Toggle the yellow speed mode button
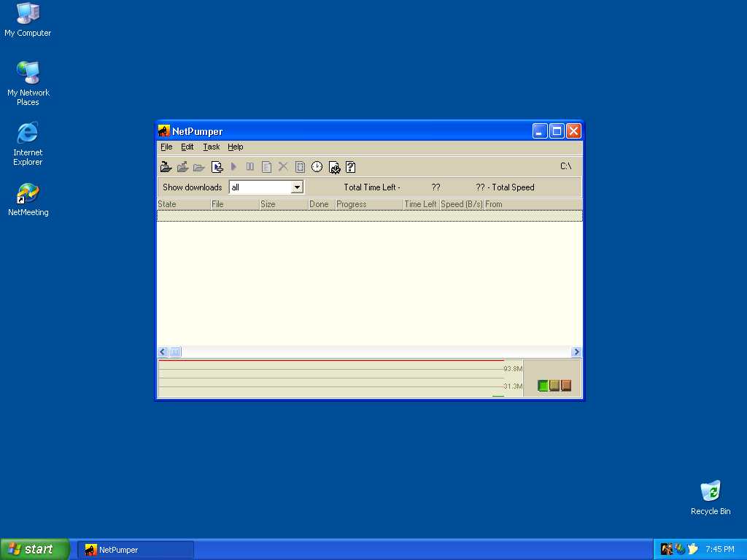Screen dimensions: 747x560 point(554,386)
